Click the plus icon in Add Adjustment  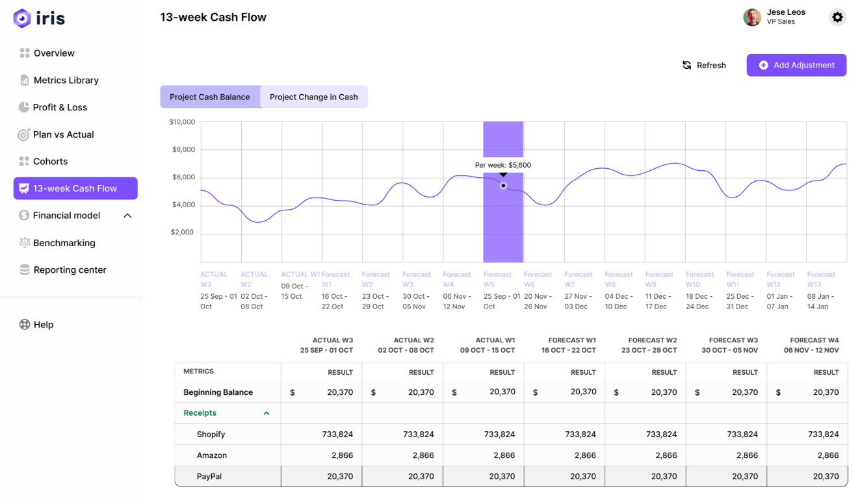coord(764,65)
